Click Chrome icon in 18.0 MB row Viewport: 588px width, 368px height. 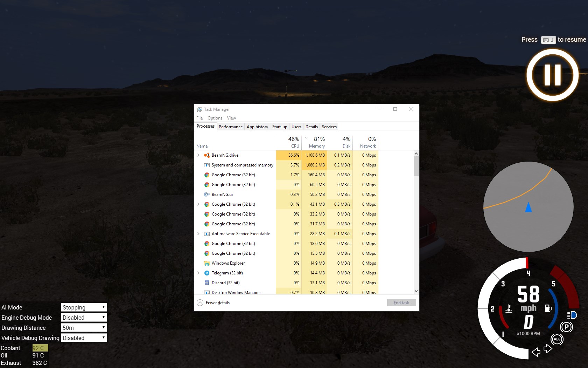coord(207,244)
